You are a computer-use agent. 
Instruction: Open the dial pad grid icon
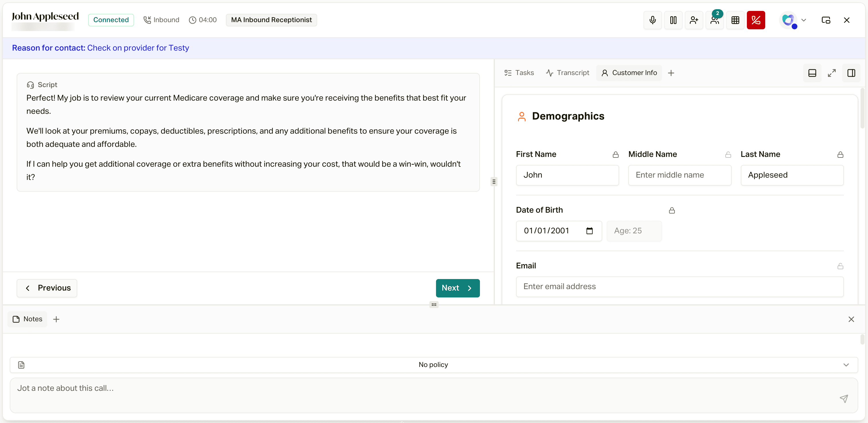pyautogui.click(x=735, y=20)
